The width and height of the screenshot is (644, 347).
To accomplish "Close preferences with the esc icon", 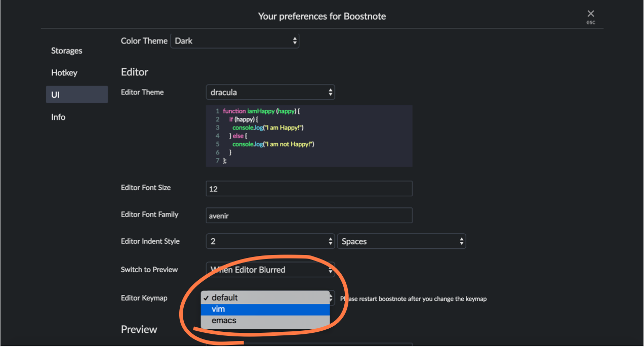I will [x=590, y=14].
